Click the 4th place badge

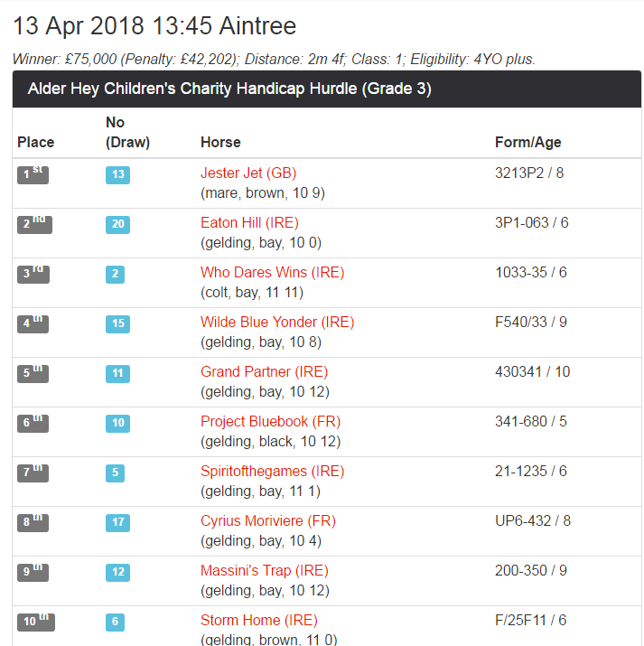pyautogui.click(x=33, y=323)
